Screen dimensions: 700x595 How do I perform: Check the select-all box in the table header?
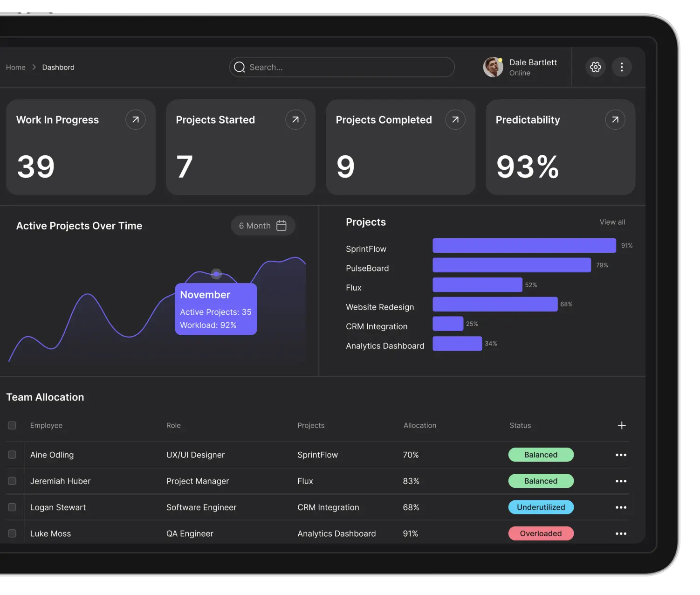[x=12, y=425]
